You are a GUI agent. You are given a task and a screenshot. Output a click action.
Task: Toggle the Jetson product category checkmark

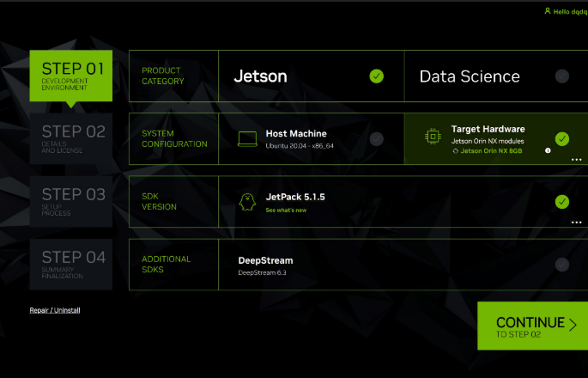[377, 76]
